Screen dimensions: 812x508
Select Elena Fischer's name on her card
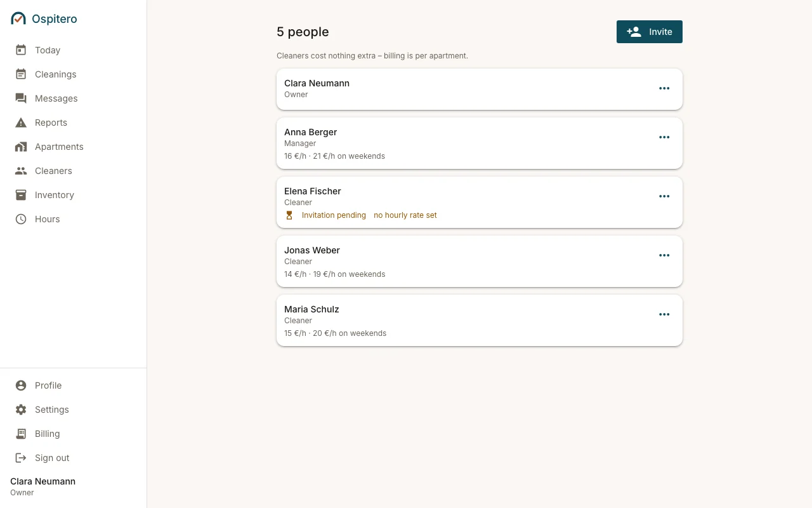click(312, 191)
